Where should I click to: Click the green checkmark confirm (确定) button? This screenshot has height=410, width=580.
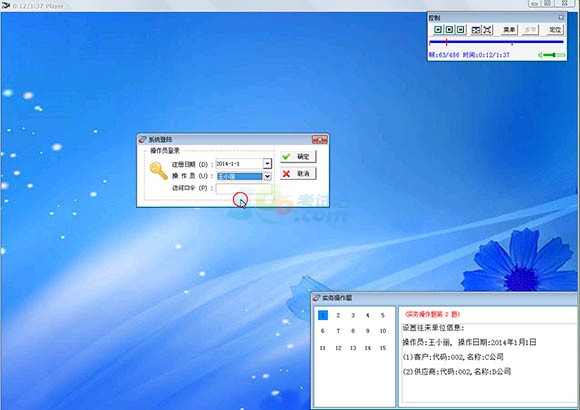point(298,157)
